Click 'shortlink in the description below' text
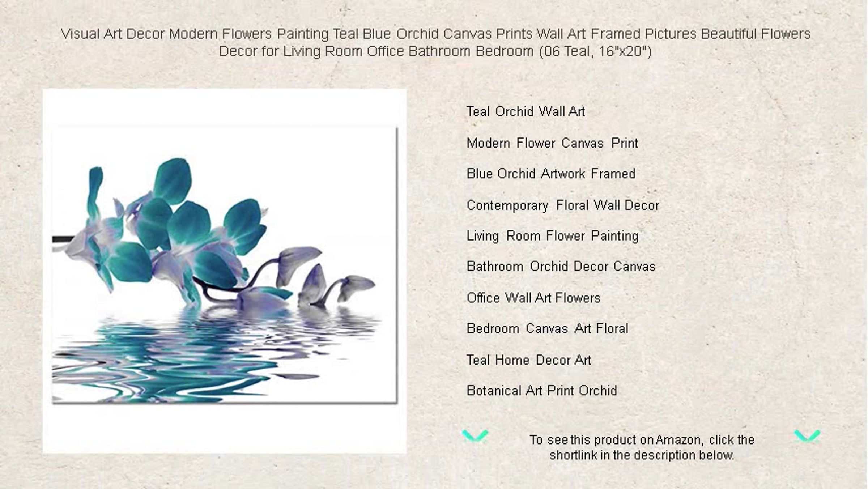The image size is (868, 489). (642, 455)
